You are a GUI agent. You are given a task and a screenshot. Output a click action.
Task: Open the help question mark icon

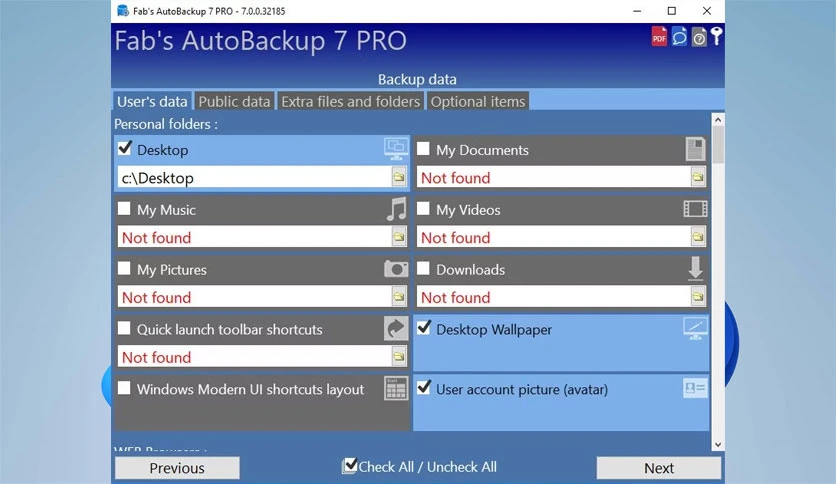pyautogui.click(x=699, y=37)
